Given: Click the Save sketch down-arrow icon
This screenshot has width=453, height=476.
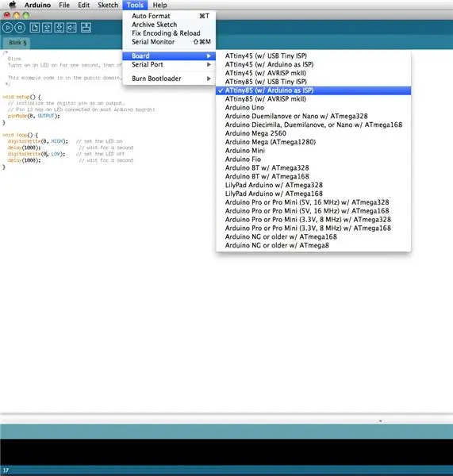Looking at the screenshot, I should tap(60, 28).
